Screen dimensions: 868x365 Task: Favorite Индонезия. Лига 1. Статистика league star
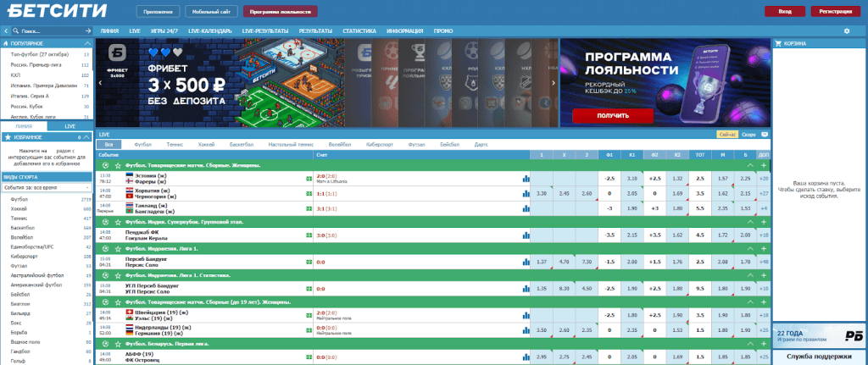(x=117, y=275)
